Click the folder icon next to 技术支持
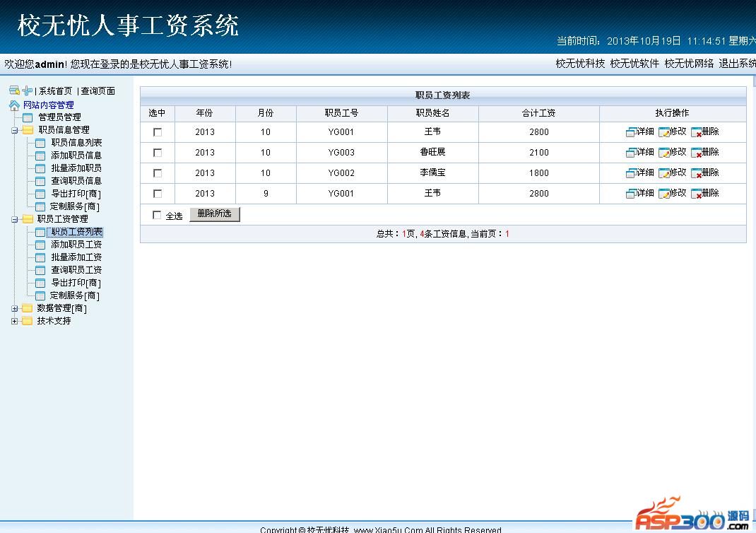Viewport: 756px width, 533px height. 27,321
